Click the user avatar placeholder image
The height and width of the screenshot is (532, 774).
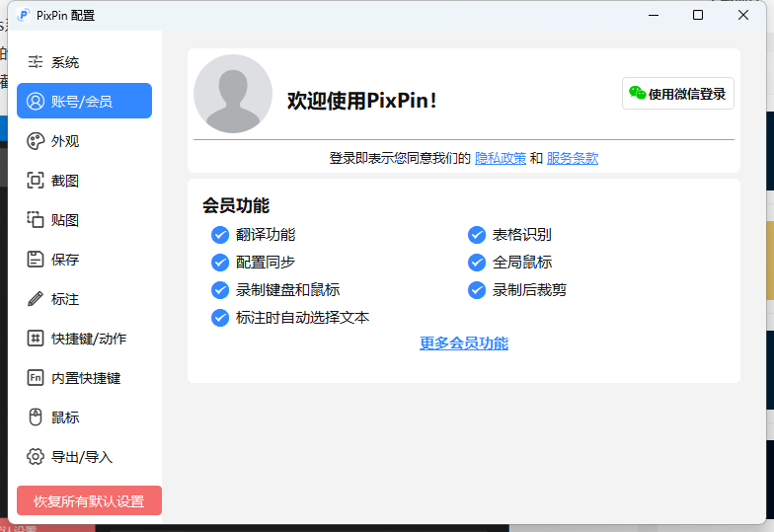(233, 94)
